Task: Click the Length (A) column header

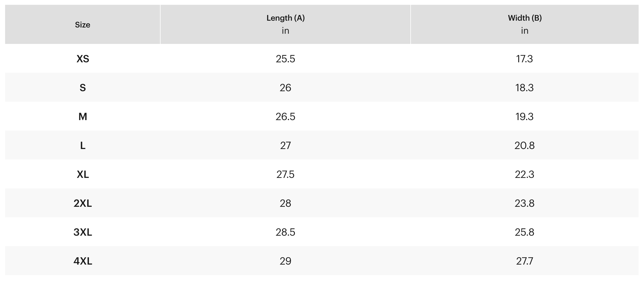Action: pos(285,18)
